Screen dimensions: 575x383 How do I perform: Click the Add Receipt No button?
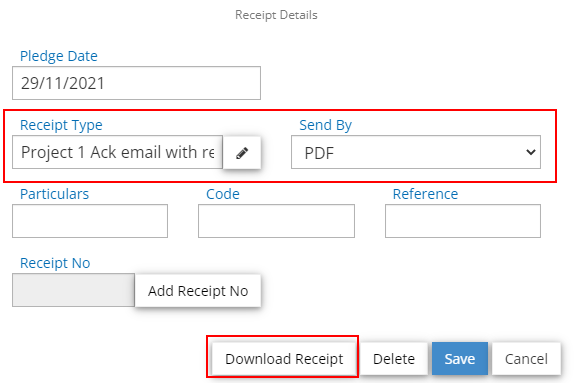point(198,291)
